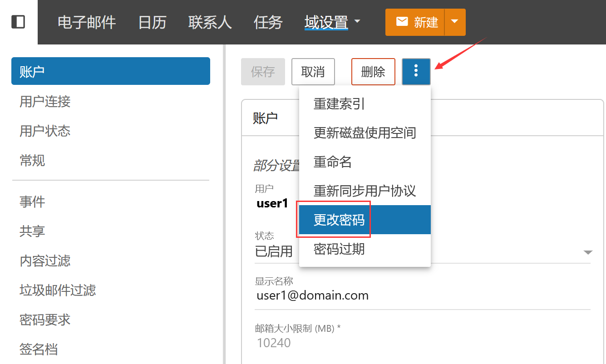Open 用户连接 in the sidebar
606x364 pixels.
(45, 101)
